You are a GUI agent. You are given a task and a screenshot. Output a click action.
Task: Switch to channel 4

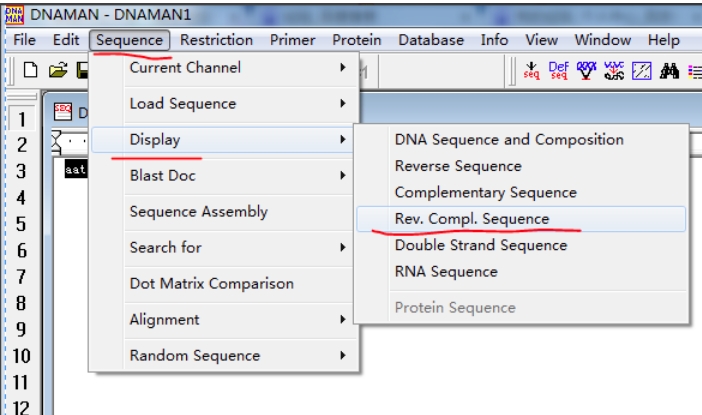21,198
